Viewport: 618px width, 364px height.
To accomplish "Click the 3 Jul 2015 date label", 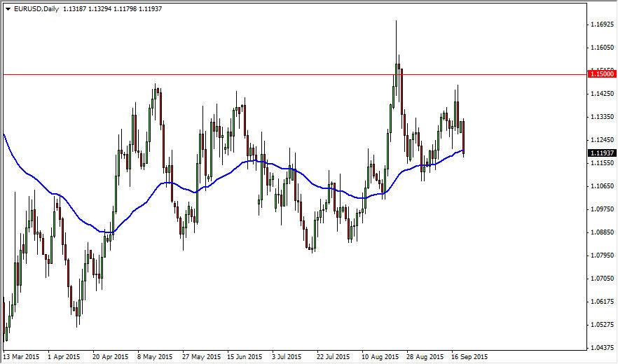I will 287,357.
